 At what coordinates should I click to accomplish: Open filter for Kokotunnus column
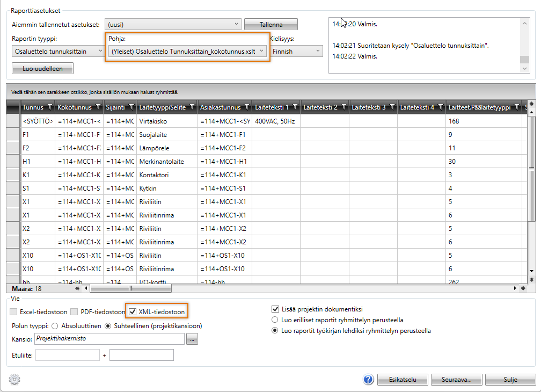coord(98,107)
